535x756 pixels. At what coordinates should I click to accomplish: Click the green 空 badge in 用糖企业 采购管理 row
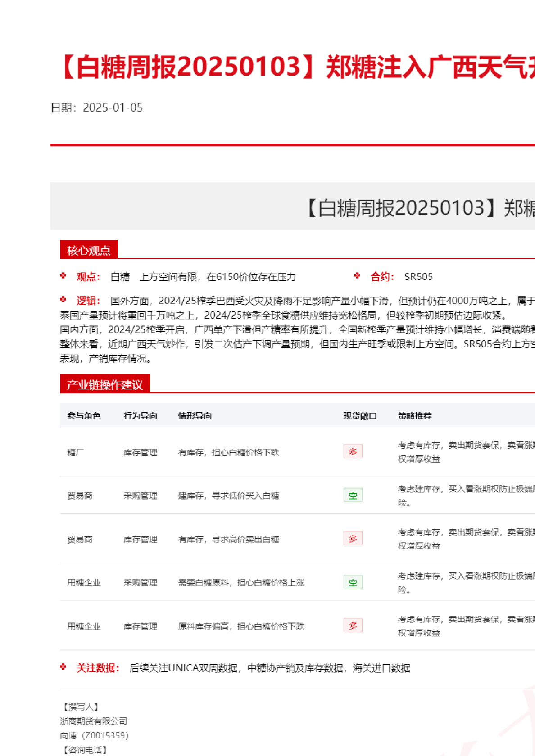pos(353,582)
